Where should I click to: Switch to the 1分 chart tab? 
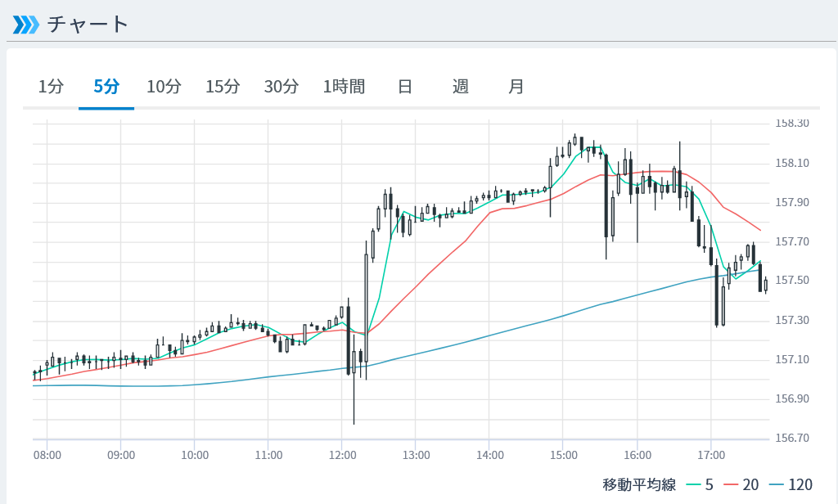click(51, 87)
